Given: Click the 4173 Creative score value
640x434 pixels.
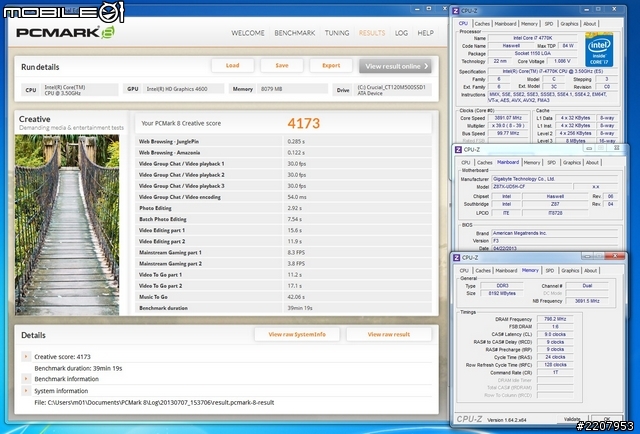Looking at the screenshot, I should 304,123.
